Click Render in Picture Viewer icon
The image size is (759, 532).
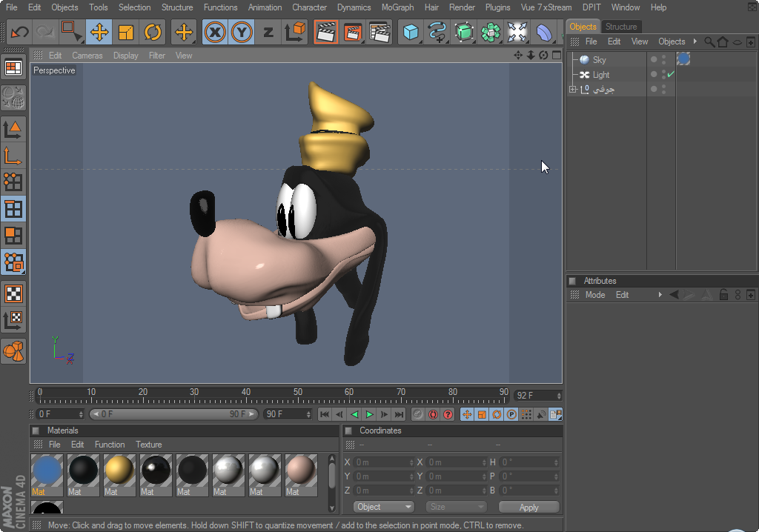pos(352,33)
